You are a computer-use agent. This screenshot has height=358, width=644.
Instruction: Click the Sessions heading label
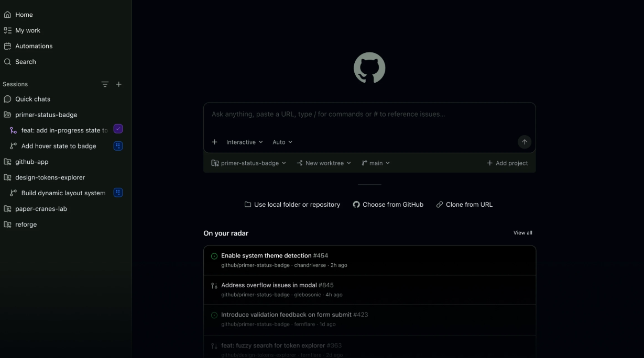(15, 84)
